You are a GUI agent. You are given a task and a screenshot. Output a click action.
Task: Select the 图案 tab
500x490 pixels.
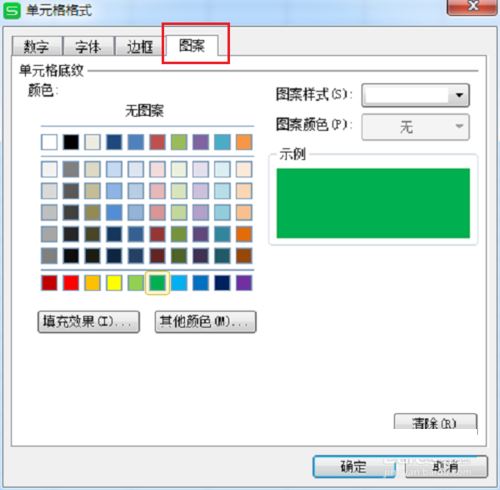click(192, 45)
